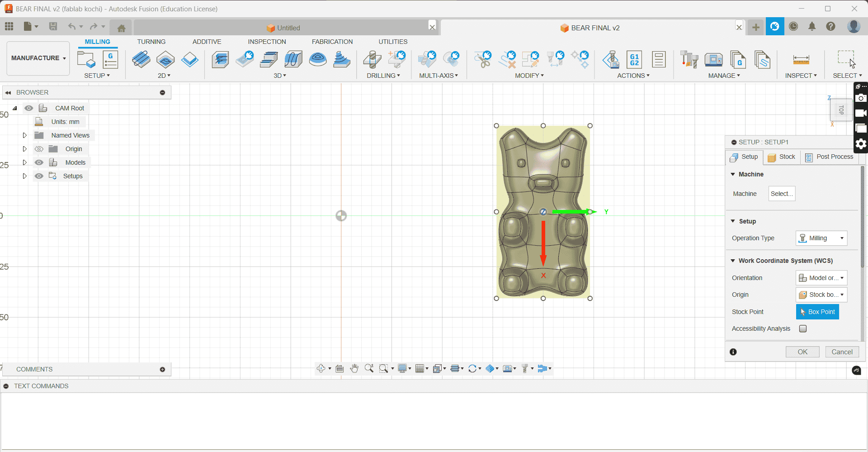Switch to the ADDITIVE tab

[207, 42]
